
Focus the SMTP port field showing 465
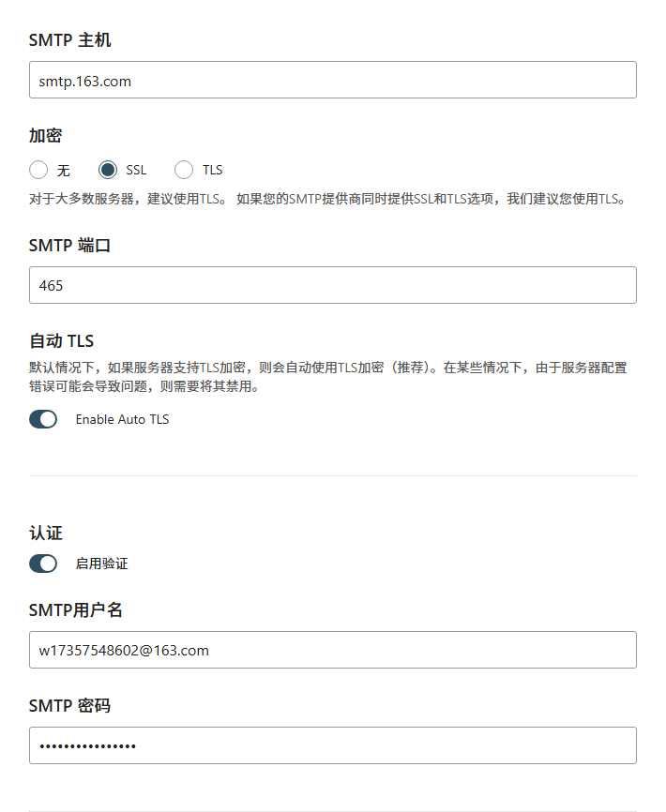[x=332, y=285]
